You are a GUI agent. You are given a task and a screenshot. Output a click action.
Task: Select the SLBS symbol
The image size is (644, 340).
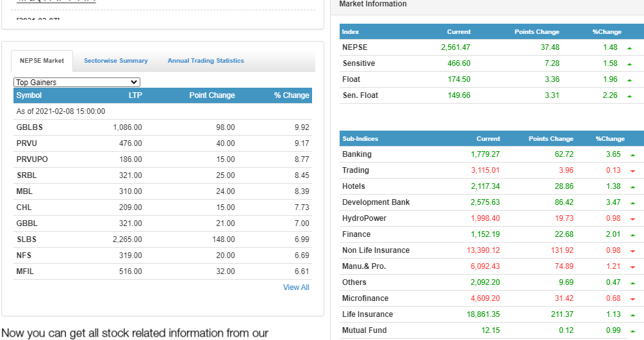(x=26, y=239)
